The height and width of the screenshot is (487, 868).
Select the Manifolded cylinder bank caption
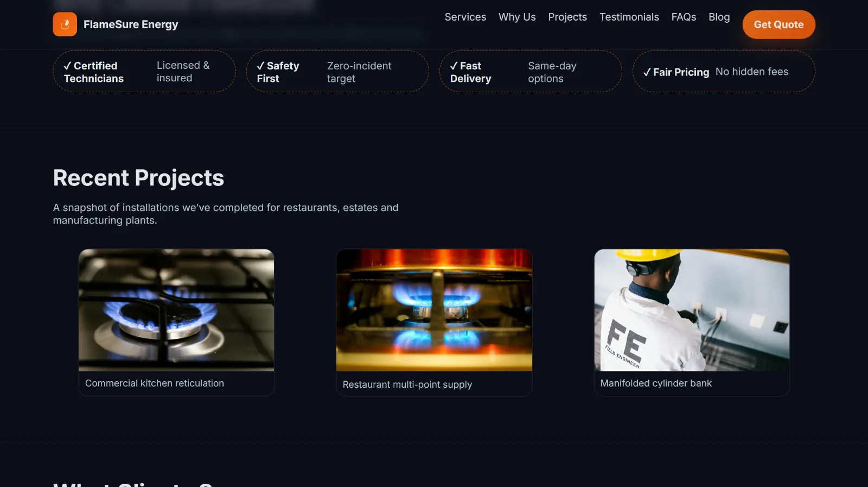(x=655, y=383)
